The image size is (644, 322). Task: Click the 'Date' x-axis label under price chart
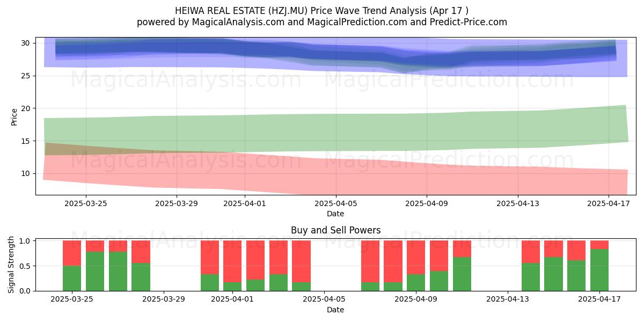(335, 214)
